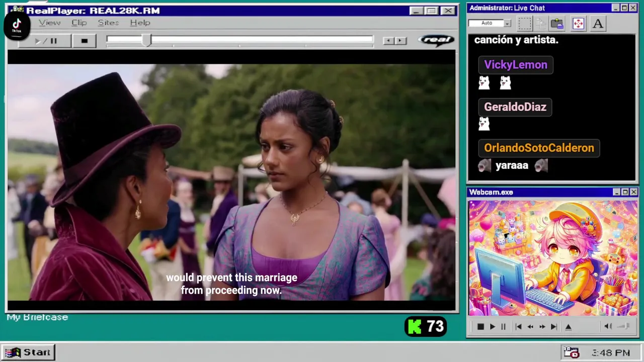Click the anime avatar image in Webcam.exe
Image resolution: width=644 pixels, height=362 pixels.
tap(553, 258)
